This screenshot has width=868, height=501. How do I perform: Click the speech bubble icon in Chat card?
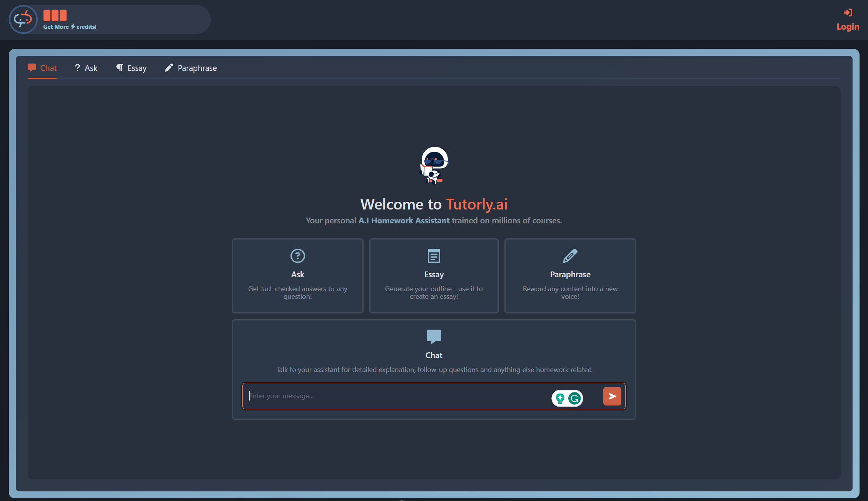click(434, 337)
